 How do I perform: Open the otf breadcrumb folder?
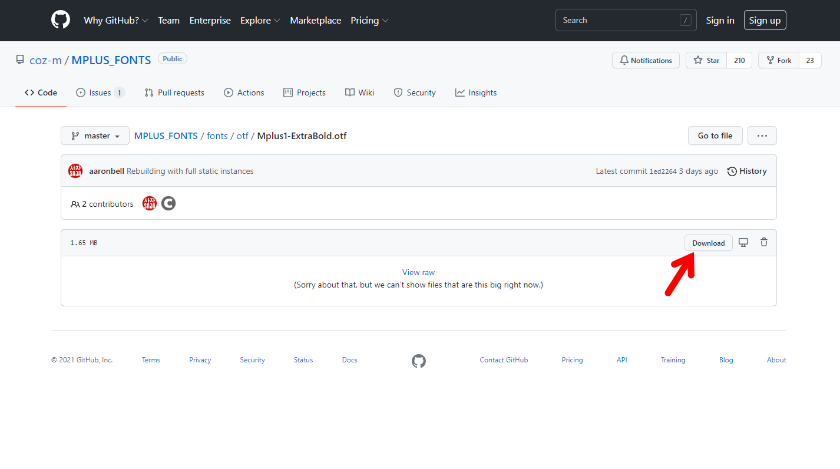242,136
